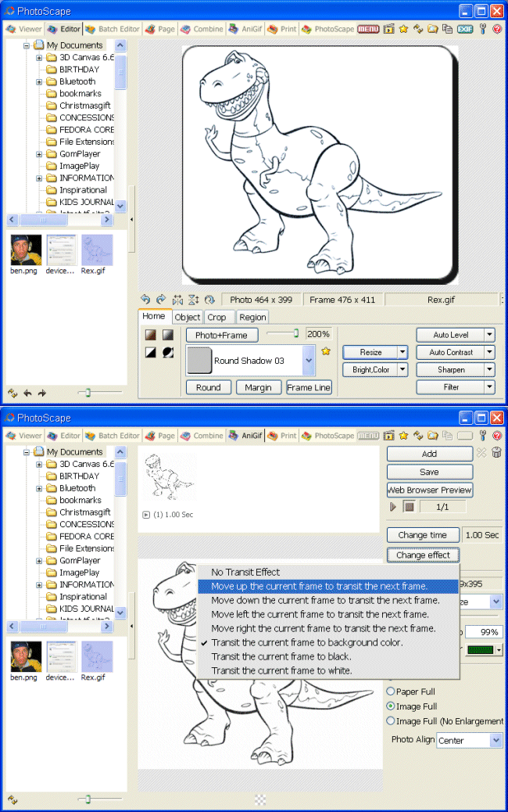The image size is (508, 812).
Task: Click green background color swatch in AniGif
Action: 480,649
